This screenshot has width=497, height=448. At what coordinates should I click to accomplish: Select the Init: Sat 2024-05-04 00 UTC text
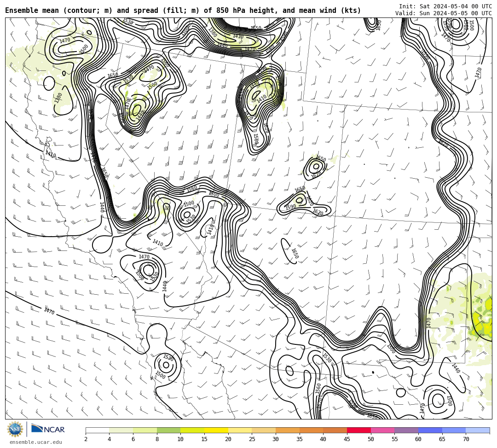445,6
